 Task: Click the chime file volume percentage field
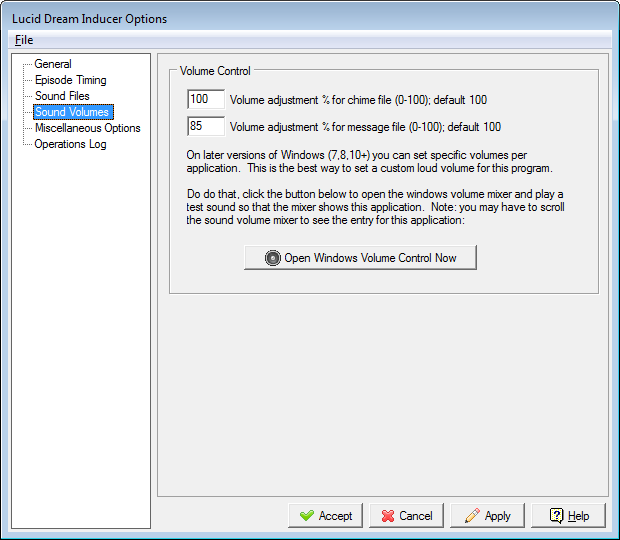point(205,100)
